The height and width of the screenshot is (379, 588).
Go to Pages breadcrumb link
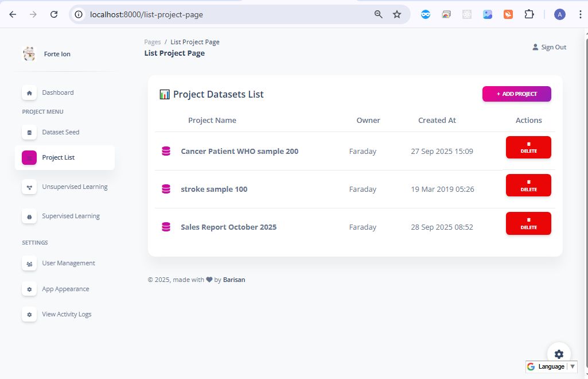pos(153,42)
